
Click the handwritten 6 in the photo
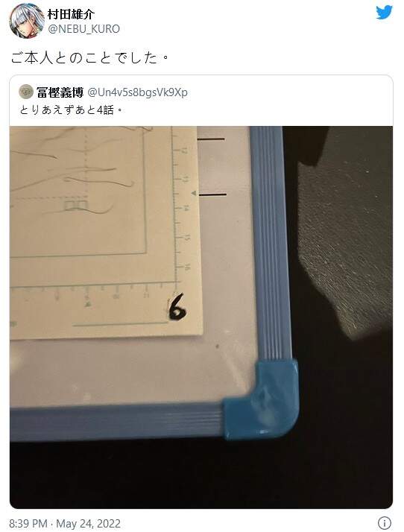pos(177,307)
